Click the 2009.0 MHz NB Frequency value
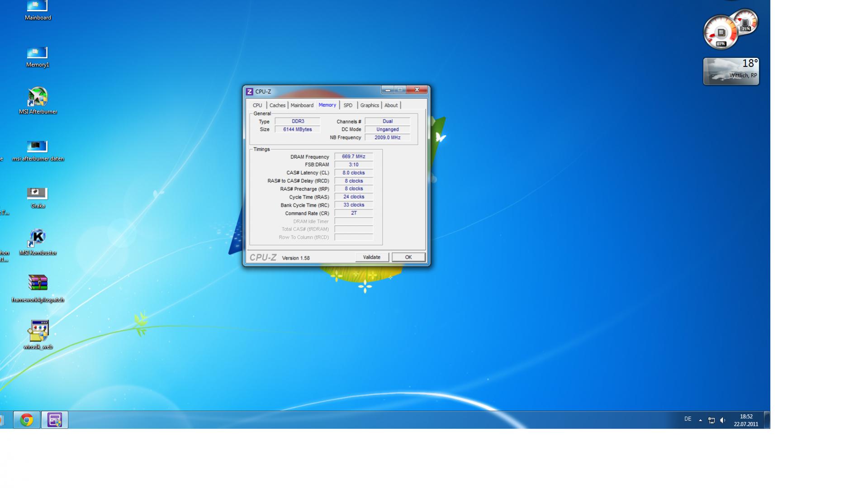 pyautogui.click(x=388, y=137)
